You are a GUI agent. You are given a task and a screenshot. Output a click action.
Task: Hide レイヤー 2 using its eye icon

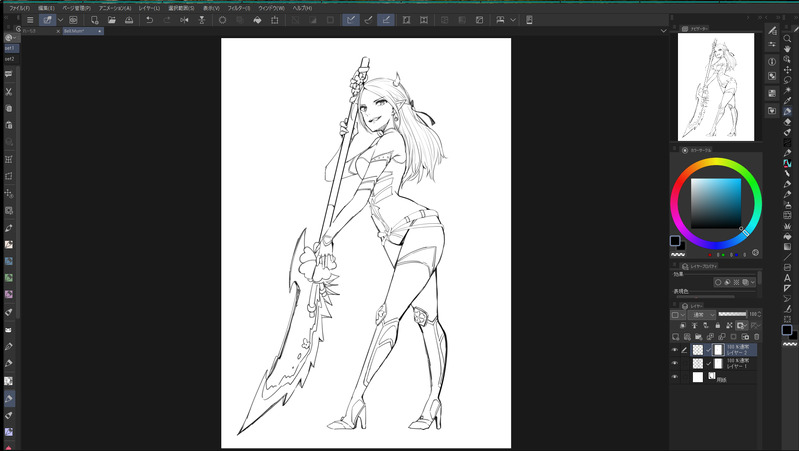[675, 349]
